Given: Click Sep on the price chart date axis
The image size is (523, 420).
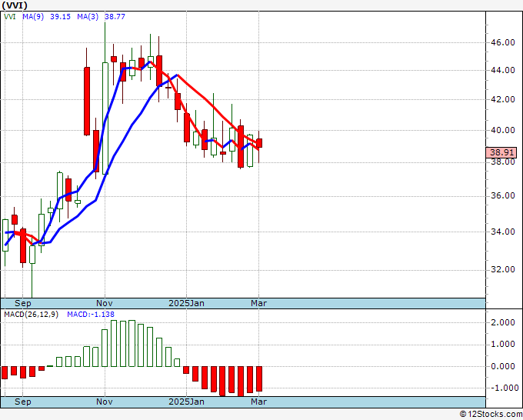Looking at the screenshot, I should (x=22, y=303).
